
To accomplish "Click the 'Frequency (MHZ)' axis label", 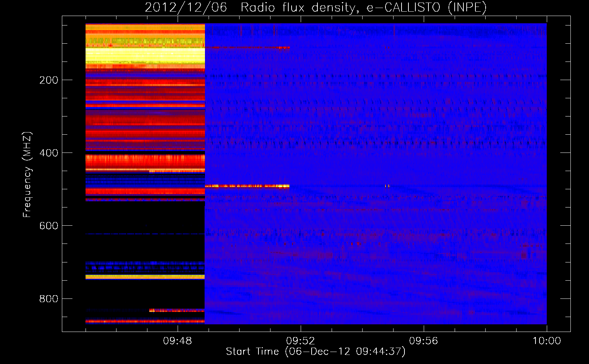I will [x=27, y=174].
